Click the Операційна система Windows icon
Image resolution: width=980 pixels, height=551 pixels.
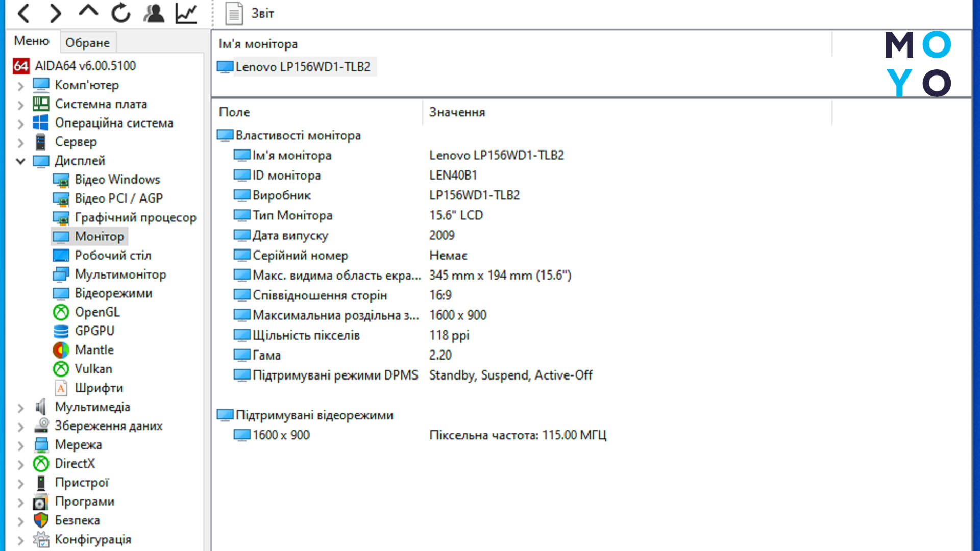pyautogui.click(x=41, y=122)
